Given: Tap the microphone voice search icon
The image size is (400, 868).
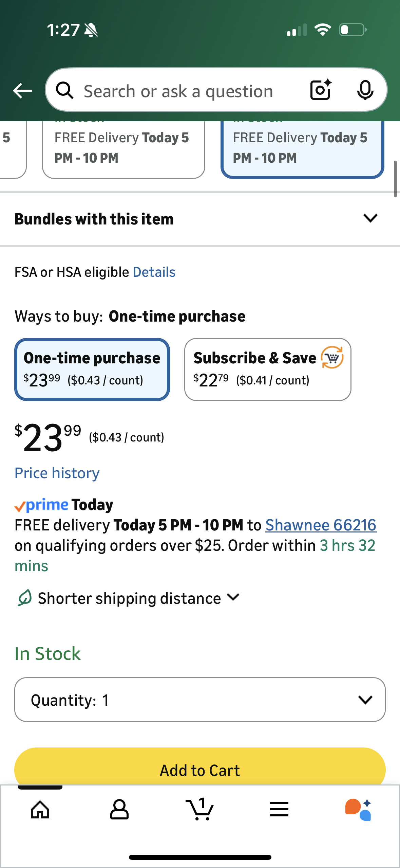Looking at the screenshot, I should [x=365, y=90].
